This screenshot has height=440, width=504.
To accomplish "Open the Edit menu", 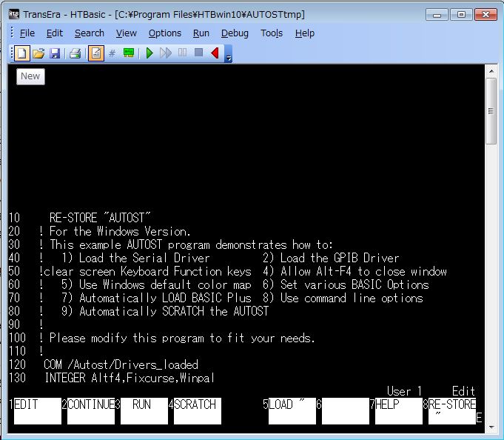I will [54, 33].
